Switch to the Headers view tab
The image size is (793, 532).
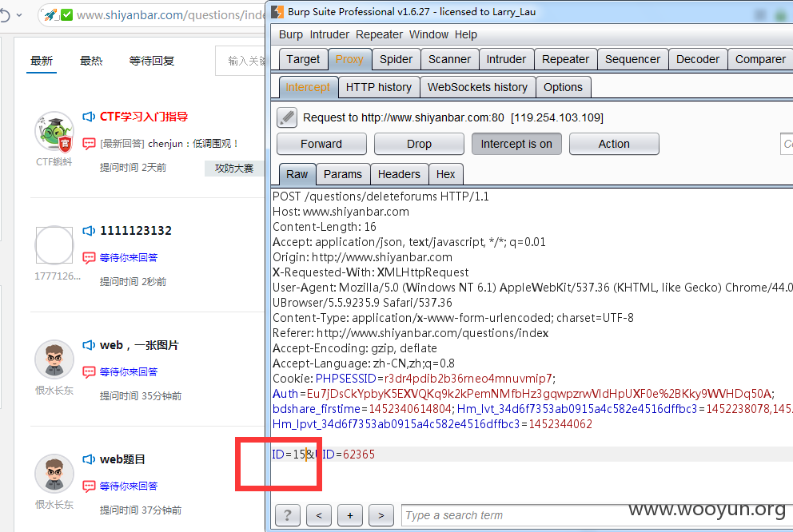[399, 174]
